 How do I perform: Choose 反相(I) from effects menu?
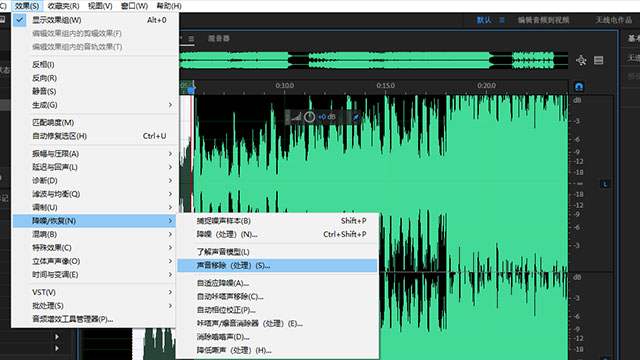(x=95, y=64)
